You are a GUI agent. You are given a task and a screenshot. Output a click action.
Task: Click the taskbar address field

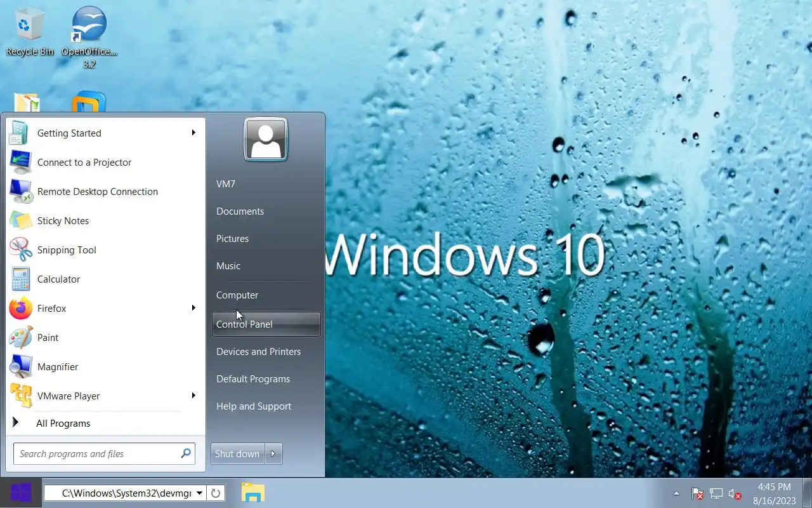pyautogui.click(x=118, y=493)
